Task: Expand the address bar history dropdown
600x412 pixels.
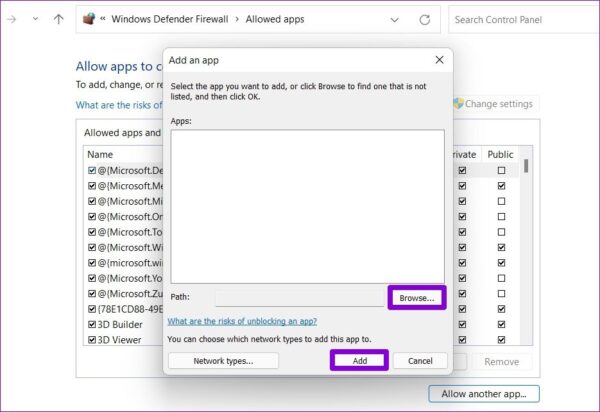Action: click(x=395, y=20)
